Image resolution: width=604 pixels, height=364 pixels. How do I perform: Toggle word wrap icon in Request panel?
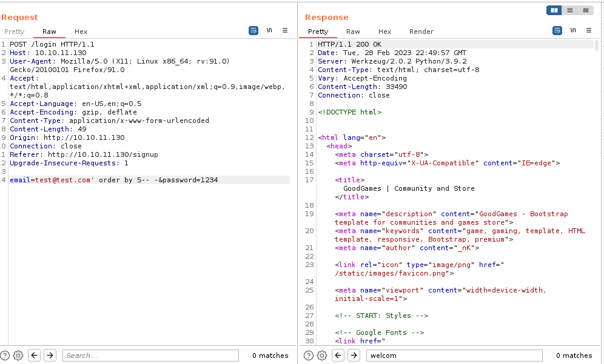(253, 30)
